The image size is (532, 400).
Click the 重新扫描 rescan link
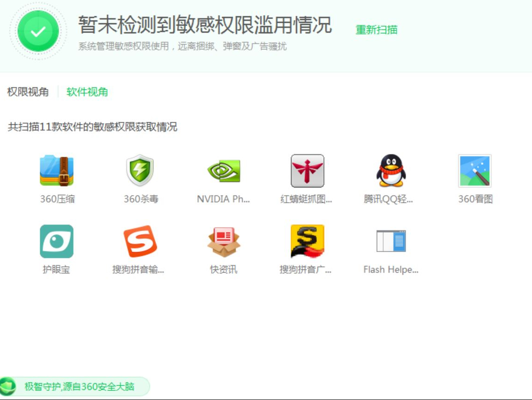coord(376,30)
